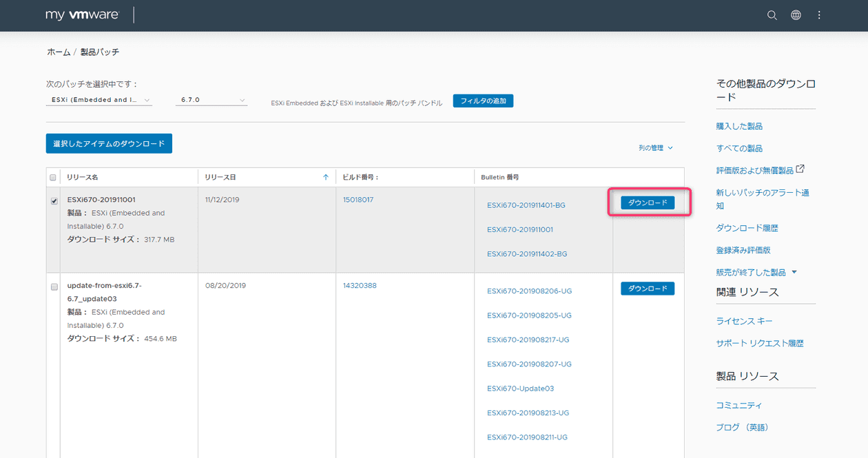Open ダウンロード履歴 in the sidebar
The width and height of the screenshot is (868, 458).
(x=747, y=228)
